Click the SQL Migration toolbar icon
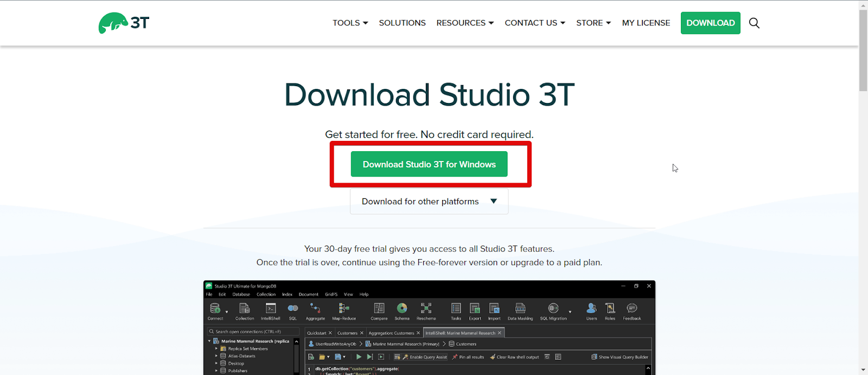The image size is (868, 375). pos(553,308)
